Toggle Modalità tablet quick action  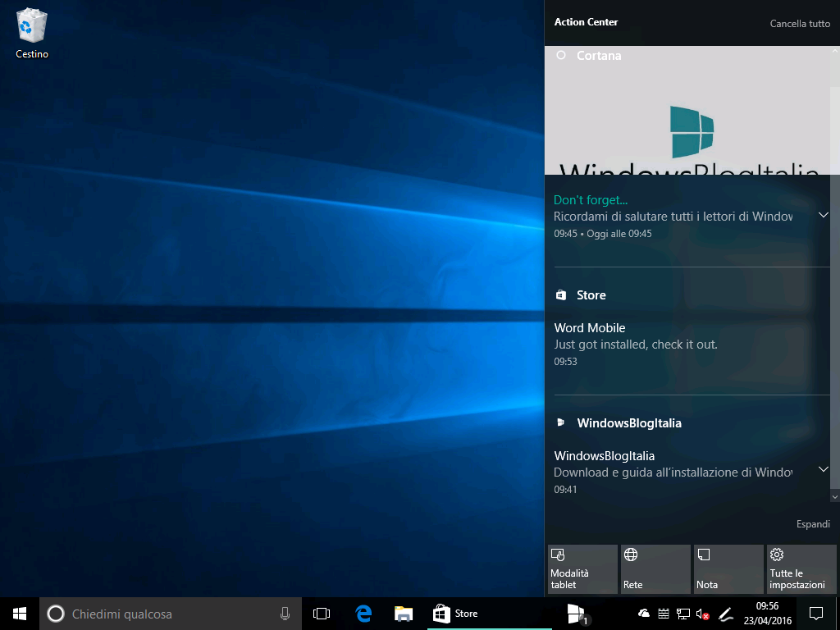click(x=582, y=569)
